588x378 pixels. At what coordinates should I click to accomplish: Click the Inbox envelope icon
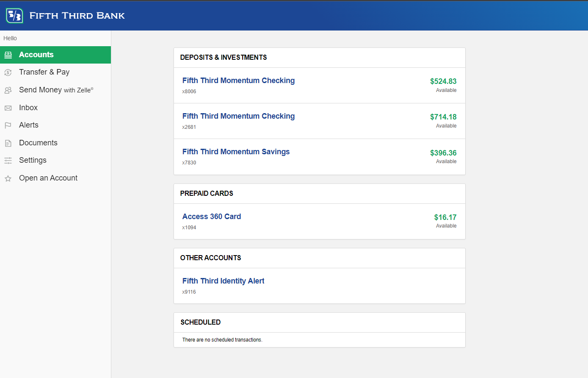pyautogui.click(x=8, y=108)
